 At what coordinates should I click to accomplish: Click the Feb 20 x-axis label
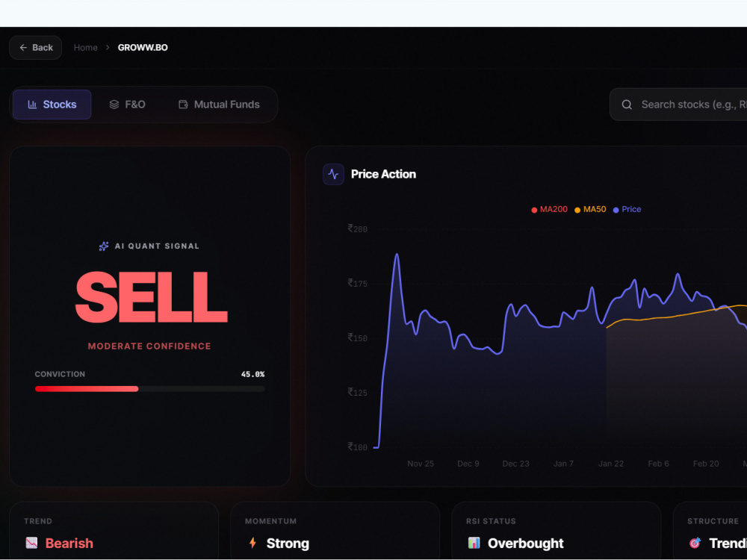click(x=706, y=464)
